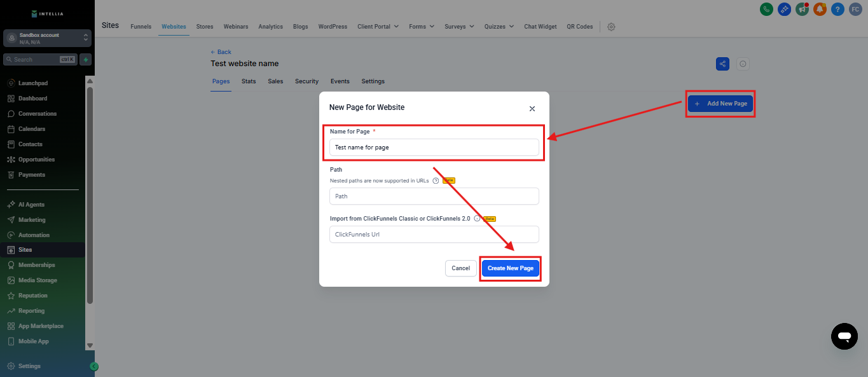Collapse the sidebar with green arrow toggle
The width and height of the screenshot is (868, 377).
[94, 366]
